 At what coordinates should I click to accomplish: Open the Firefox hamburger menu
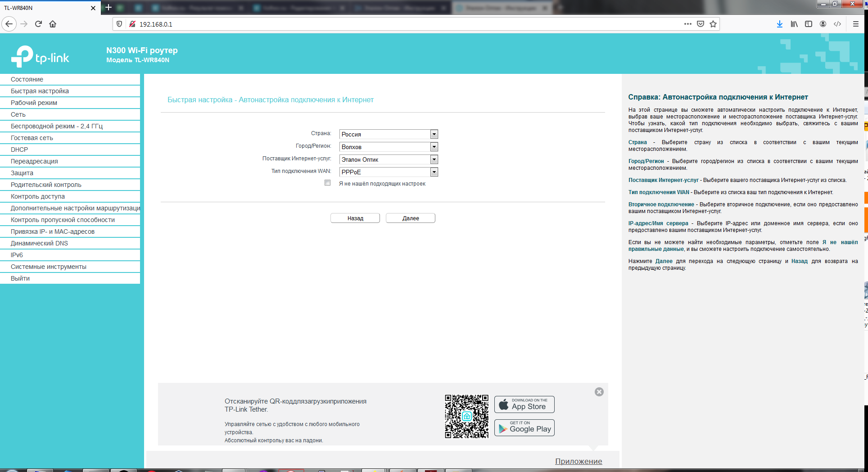(x=856, y=24)
